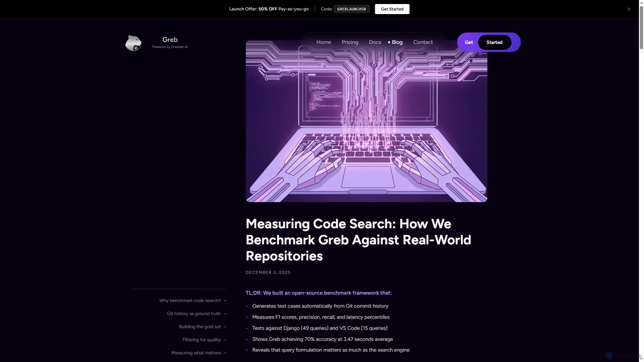Click the Greb cheetah logo icon
The image size is (644, 362).
tap(133, 43)
